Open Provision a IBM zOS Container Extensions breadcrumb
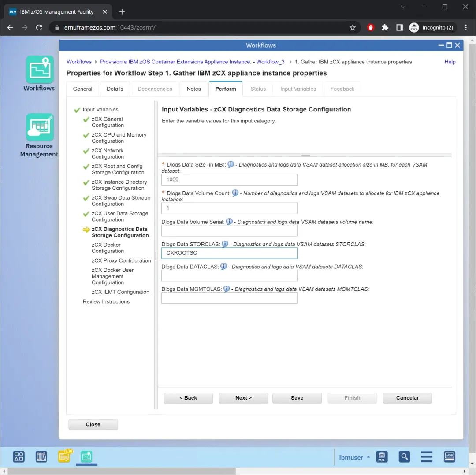 [x=192, y=62]
